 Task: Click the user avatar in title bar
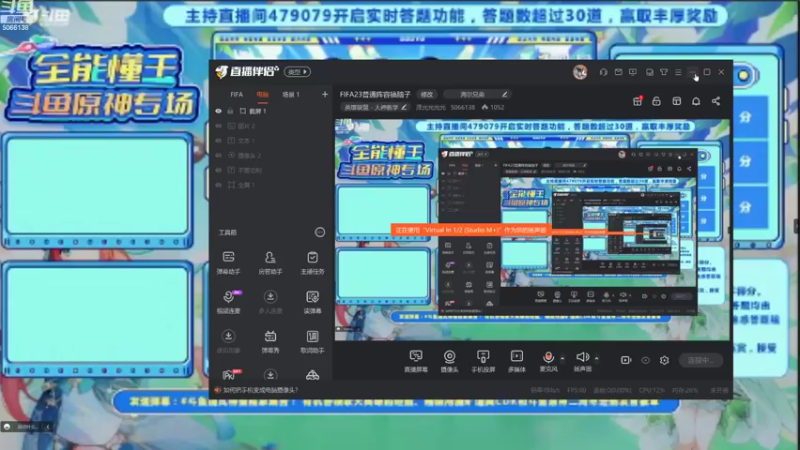tap(580, 72)
